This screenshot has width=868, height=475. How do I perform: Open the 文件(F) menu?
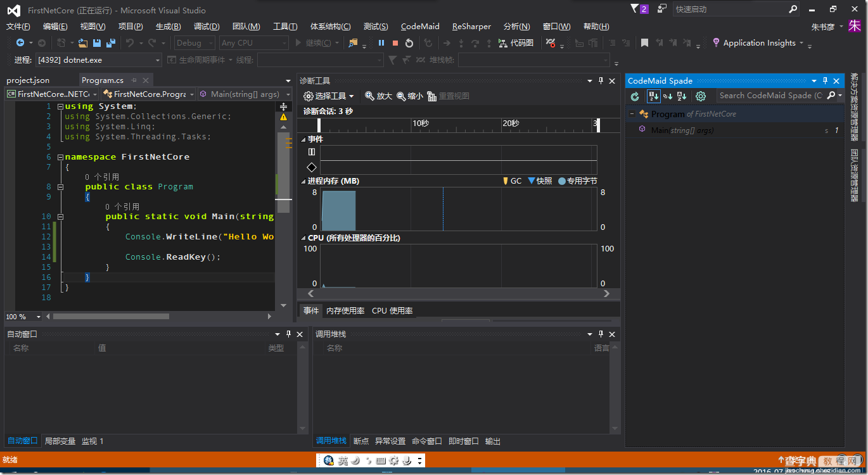18,27
